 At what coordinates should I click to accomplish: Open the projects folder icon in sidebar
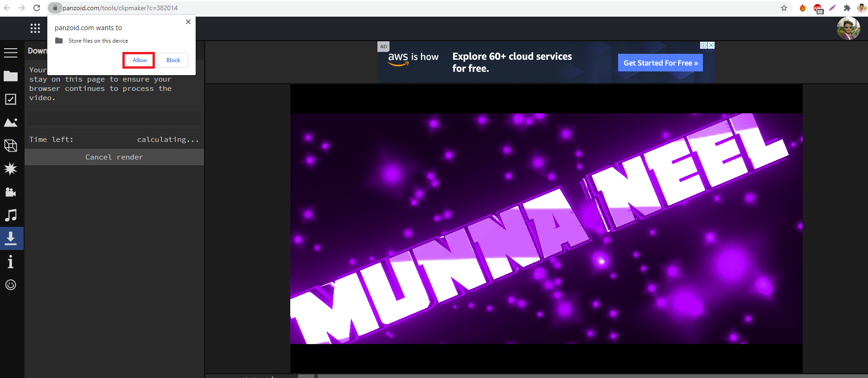point(11,76)
